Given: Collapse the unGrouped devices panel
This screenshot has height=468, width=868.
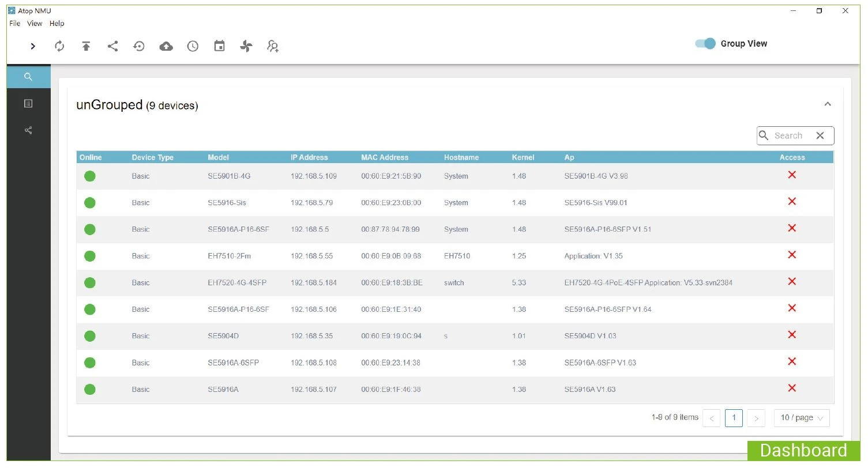Looking at the screenshot, I should (x=828, y=104).
